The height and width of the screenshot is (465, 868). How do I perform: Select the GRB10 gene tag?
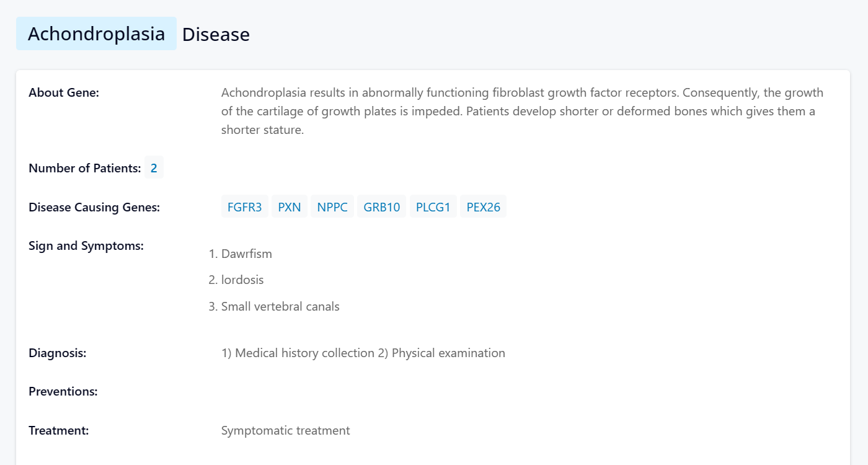click(381, 207)
